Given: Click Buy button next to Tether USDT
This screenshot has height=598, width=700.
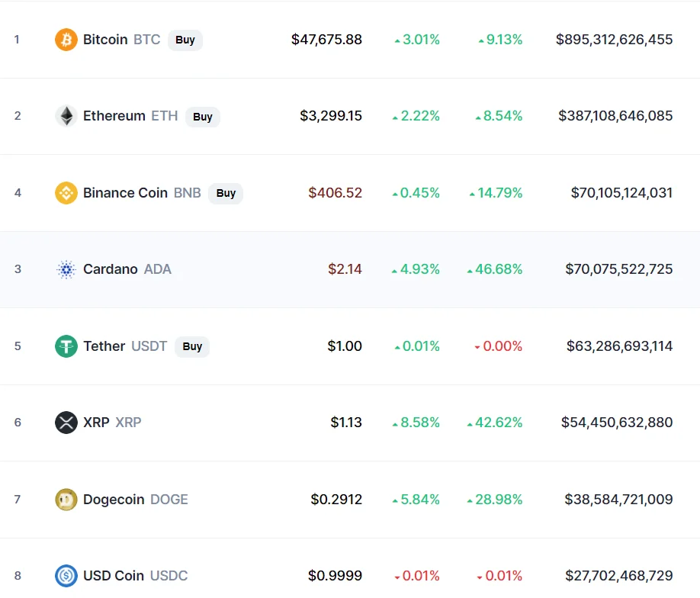Looking at the screenshot, I should (x=192, y=346).
